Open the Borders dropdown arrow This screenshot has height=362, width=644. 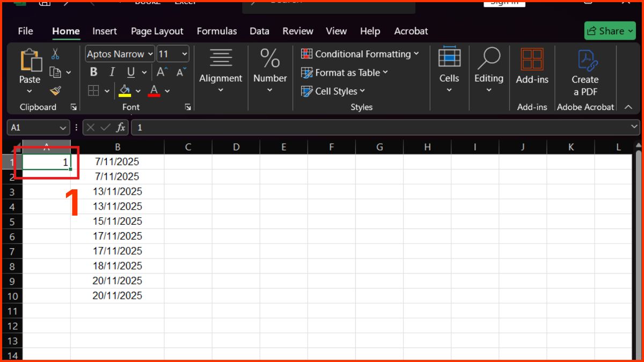click(106, 91)
